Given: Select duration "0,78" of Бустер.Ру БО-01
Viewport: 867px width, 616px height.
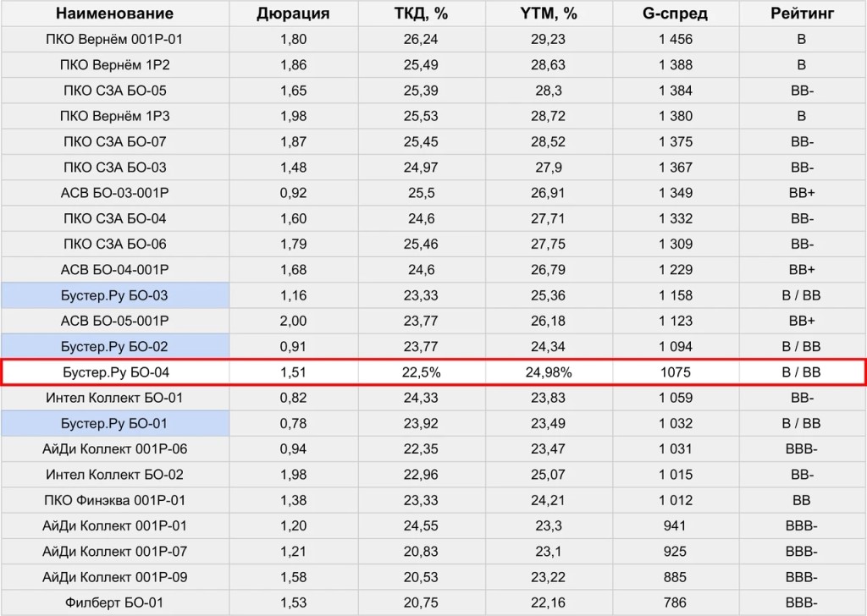Looking at the screenshot, I should tap(293, 423).
